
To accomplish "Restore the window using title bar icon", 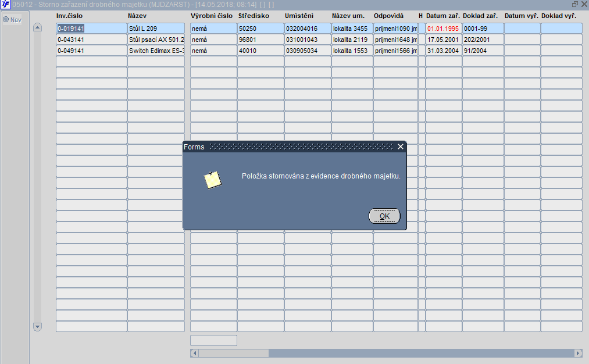I will 574,4.
